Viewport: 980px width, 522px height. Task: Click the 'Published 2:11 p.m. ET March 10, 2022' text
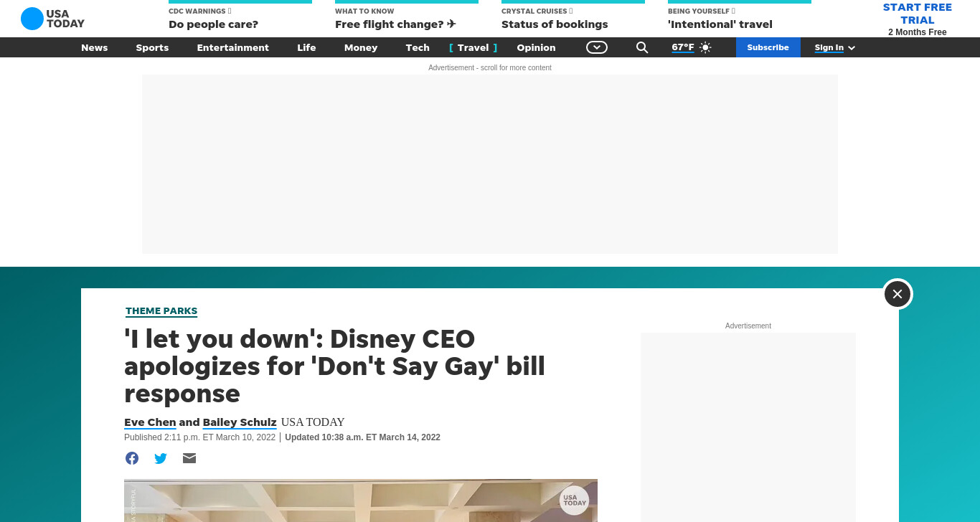(x=199, y=437)
